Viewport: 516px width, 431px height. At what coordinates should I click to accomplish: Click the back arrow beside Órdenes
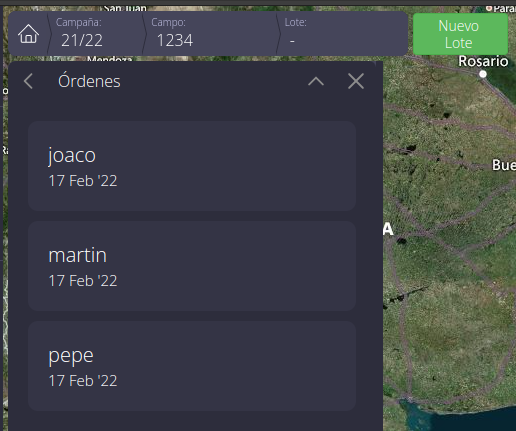click(x=28, y=81)
